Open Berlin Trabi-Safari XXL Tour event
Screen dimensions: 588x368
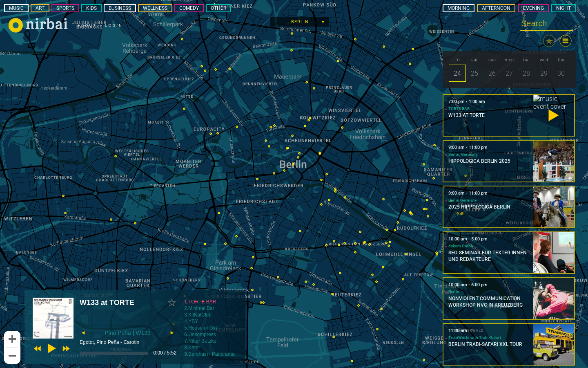pyautogui.click(x=509, y=344)
